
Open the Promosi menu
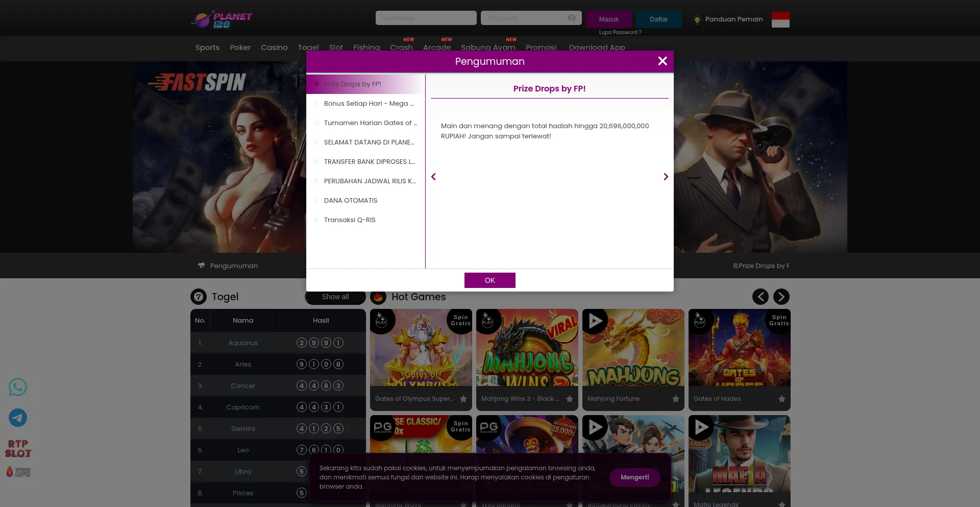(541, 47)
